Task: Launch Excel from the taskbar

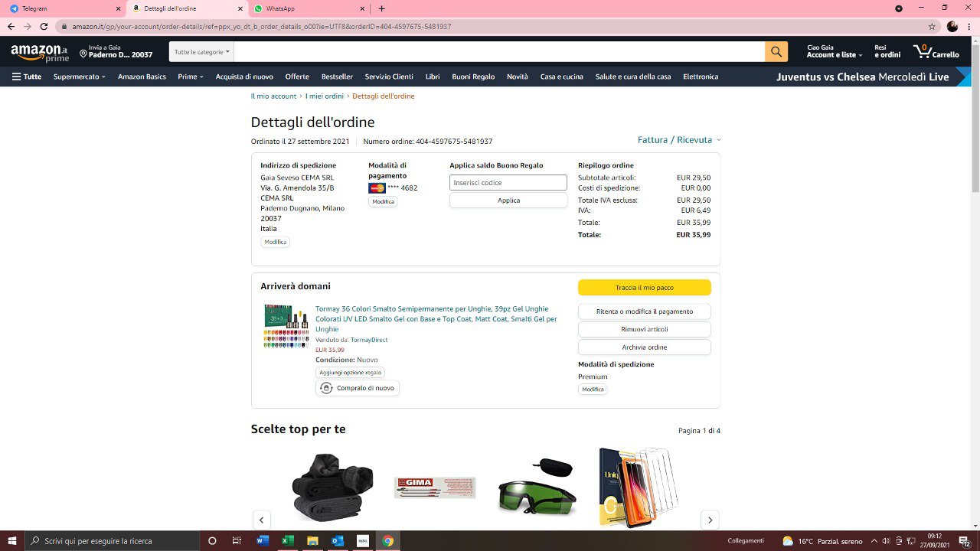Action: (287, 541)
